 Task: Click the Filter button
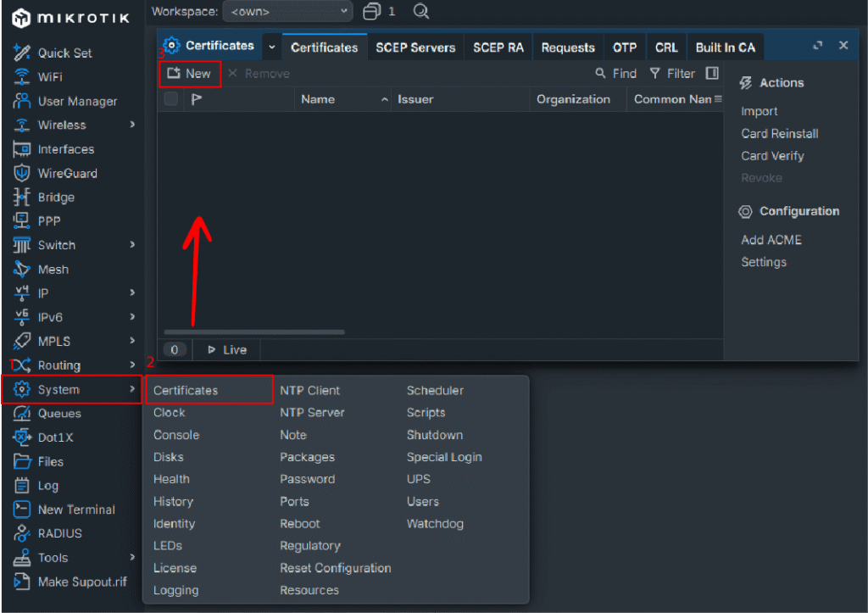pos(672,74)
